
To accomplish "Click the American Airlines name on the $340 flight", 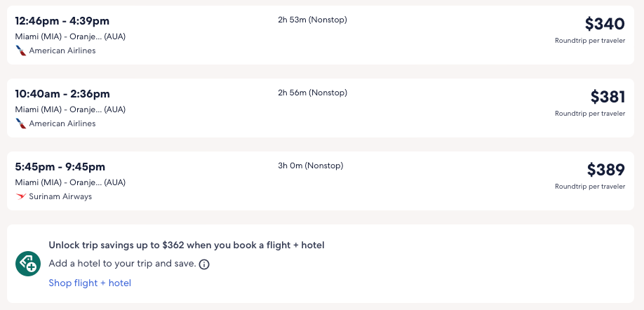I will click(62, 50).
